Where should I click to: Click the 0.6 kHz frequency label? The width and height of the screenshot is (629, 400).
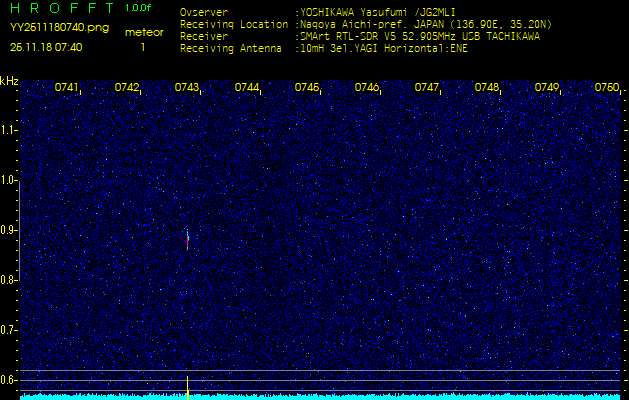(8, 380)
